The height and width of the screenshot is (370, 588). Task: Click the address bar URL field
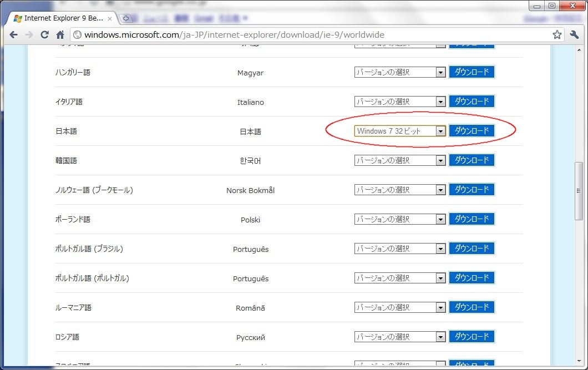click(x=311, y=35)
